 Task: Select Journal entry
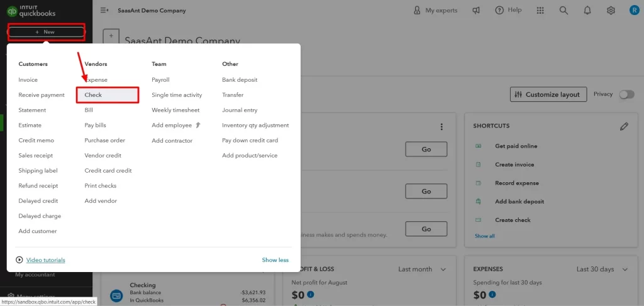coord(240,110)
